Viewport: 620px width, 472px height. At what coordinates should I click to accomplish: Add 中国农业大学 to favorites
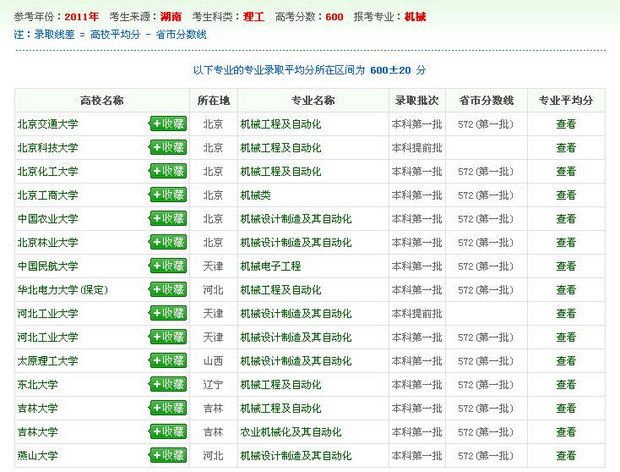point(168,219)
